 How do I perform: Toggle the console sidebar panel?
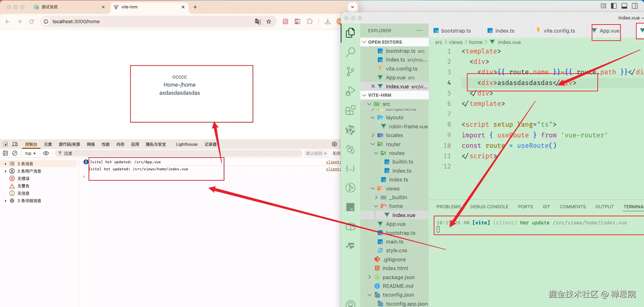5,153
